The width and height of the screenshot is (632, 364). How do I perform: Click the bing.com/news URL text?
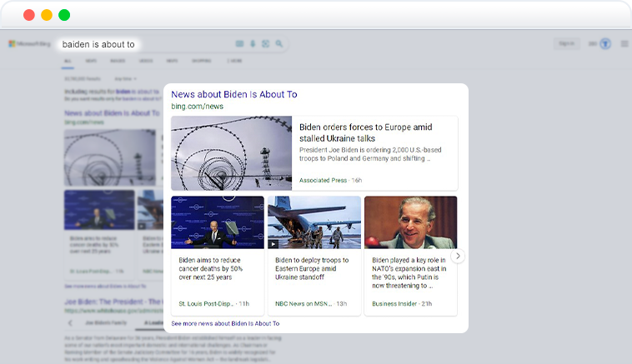(197, 107)
